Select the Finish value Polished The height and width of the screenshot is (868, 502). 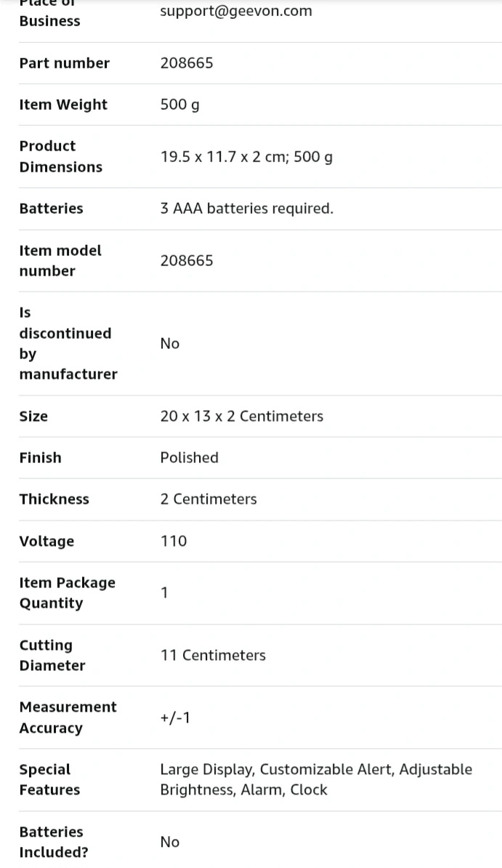(x=190, y=458)
